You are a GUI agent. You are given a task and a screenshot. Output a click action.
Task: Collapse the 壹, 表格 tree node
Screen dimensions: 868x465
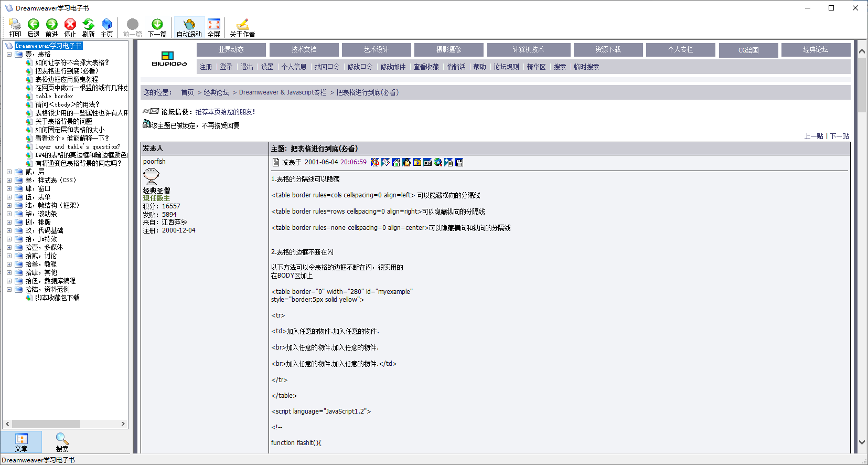pyautogui.click(x=9, y=54)
